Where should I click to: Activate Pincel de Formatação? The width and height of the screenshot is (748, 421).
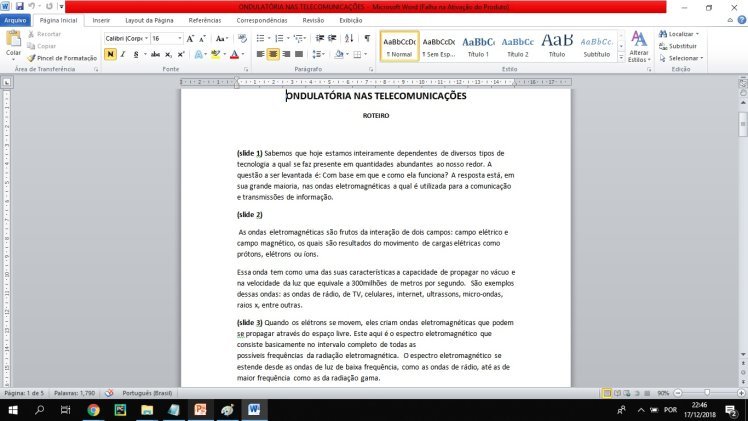click(x=62, y=58)
